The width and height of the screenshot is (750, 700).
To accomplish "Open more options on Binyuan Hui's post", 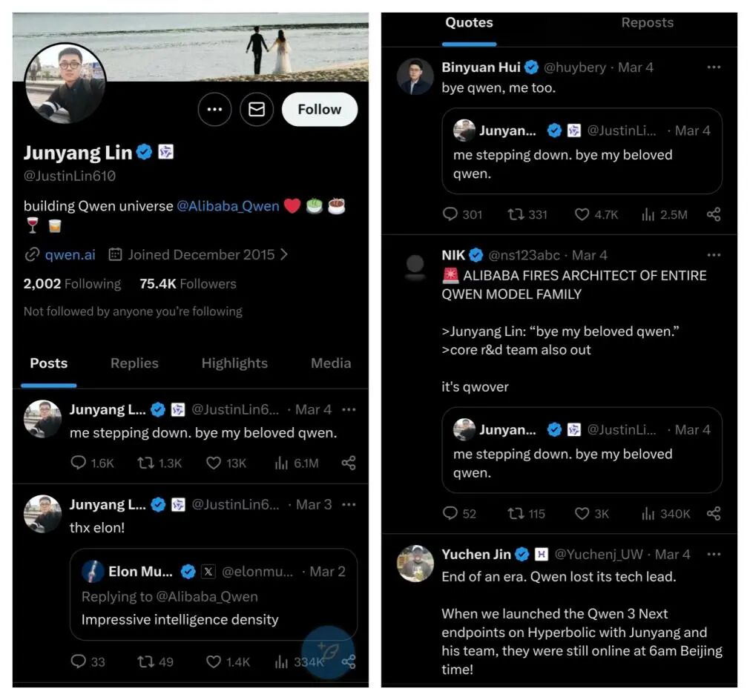I will tap(714, 67).
